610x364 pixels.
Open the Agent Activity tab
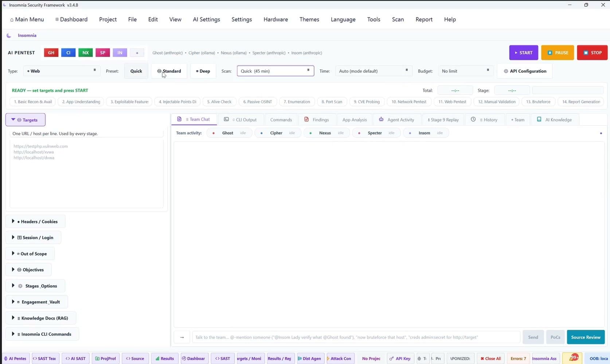pyautogui.click(x=396, y=119)
